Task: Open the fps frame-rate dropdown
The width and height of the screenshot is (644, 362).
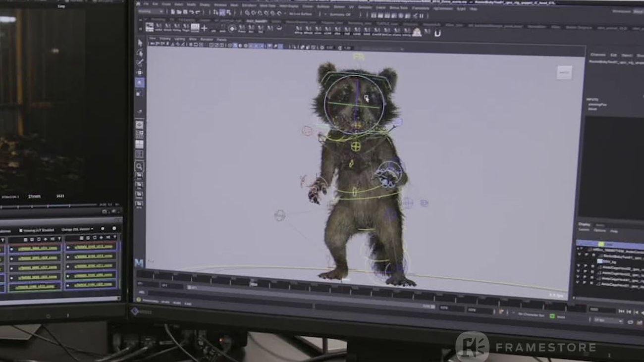Action: pos(608,320)
